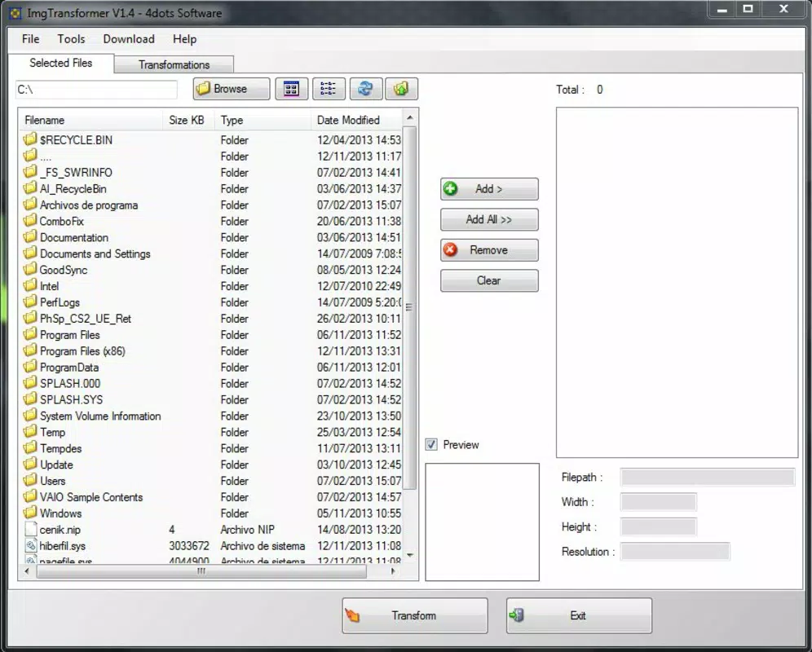Click scroll left arrow of file list
This screenshot has height=652, width=812.
(x=26, y=571)
